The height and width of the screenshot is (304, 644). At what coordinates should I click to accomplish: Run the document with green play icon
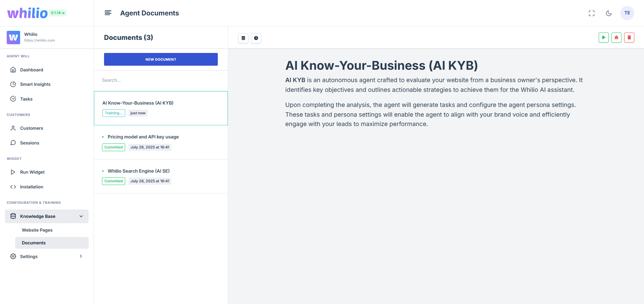click(604, 38)
